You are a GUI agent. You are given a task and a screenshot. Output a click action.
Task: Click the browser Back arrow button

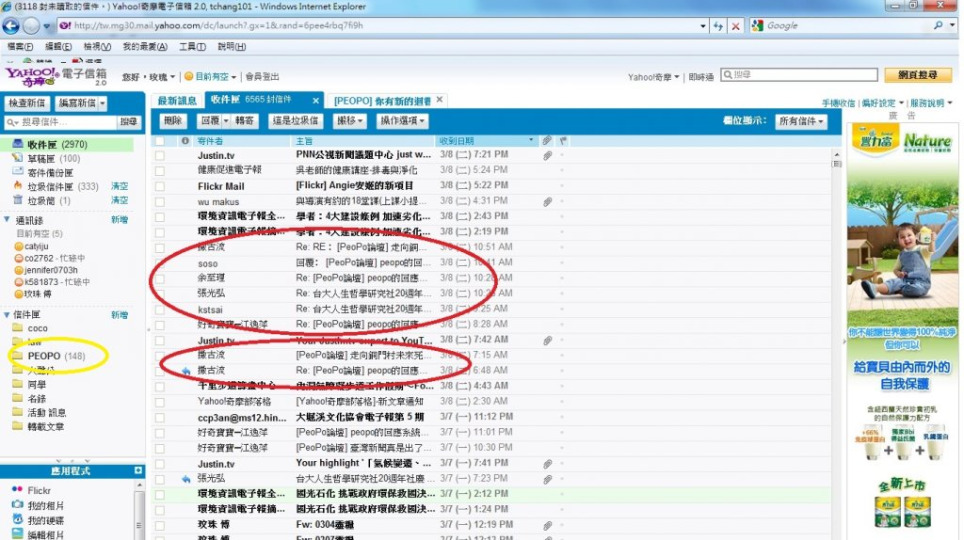11,26
